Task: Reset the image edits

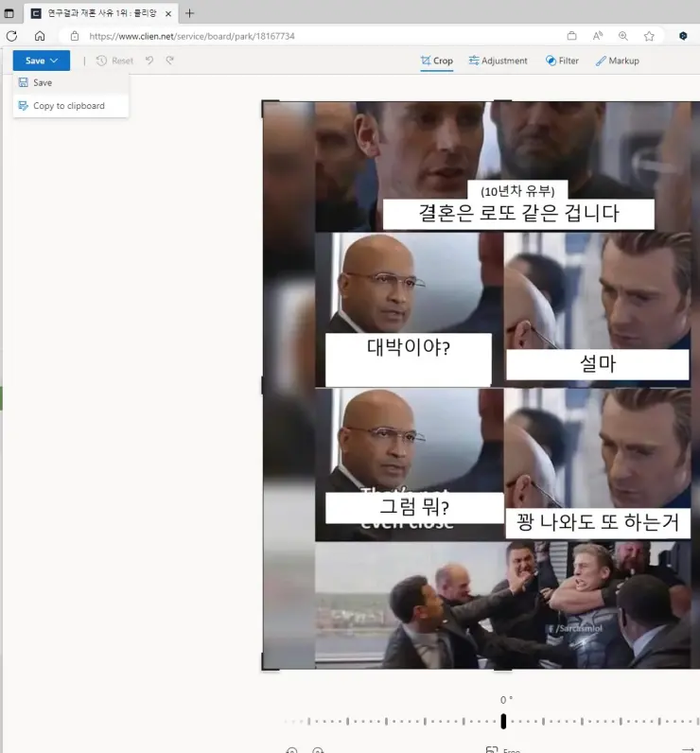Action: pos(114,61)
